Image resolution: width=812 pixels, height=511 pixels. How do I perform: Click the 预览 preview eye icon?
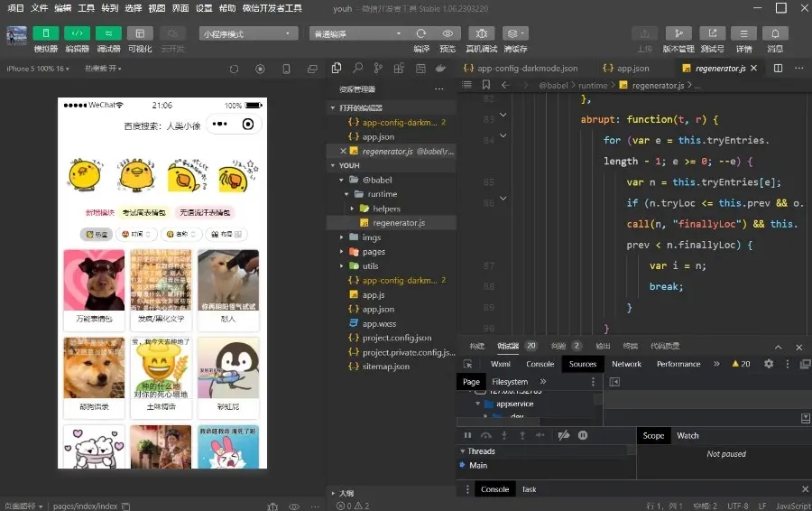point(448,33)
